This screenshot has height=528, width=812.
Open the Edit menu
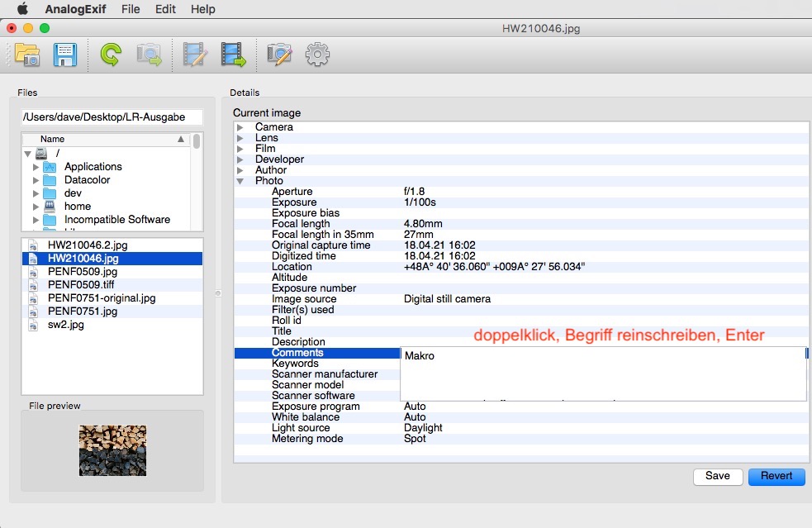165,9
